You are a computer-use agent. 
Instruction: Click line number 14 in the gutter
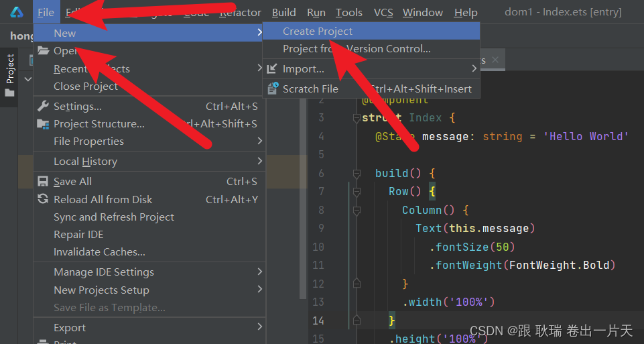[318, 320]
